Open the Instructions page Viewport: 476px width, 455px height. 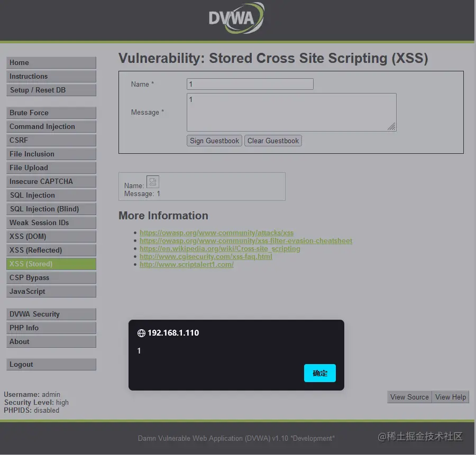coord(51,76)
